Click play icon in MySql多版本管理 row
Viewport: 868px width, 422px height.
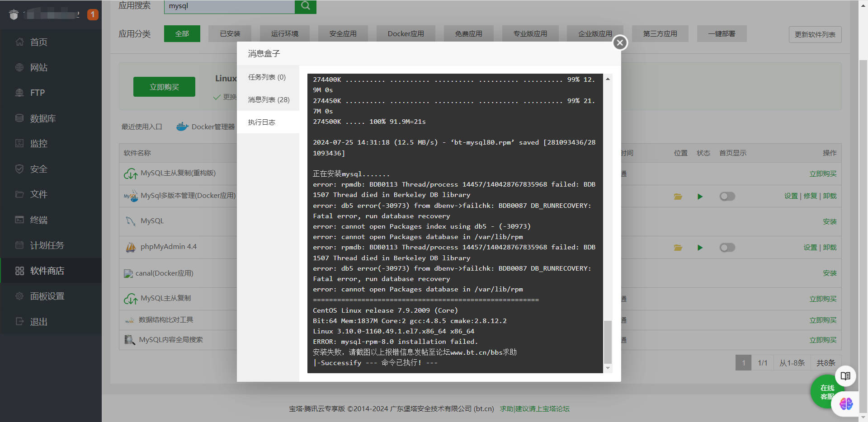point(700,197)
